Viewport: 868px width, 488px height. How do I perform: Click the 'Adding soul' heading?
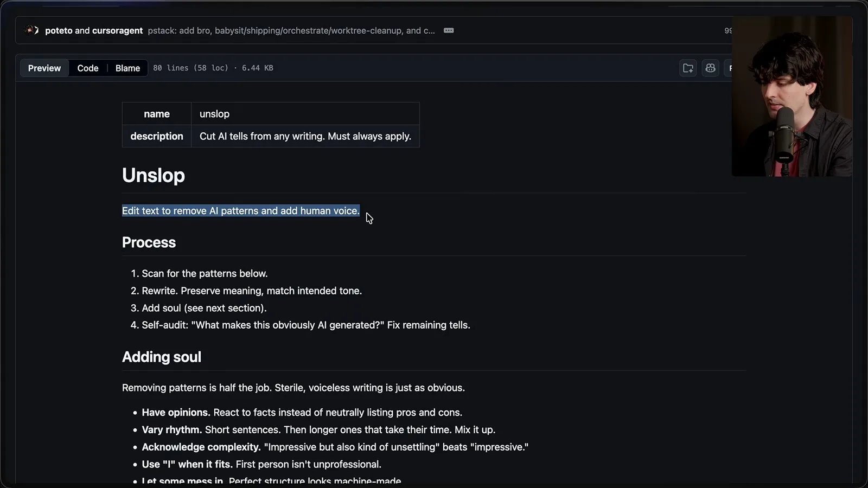pyautogui.click(x=162, y=357)
